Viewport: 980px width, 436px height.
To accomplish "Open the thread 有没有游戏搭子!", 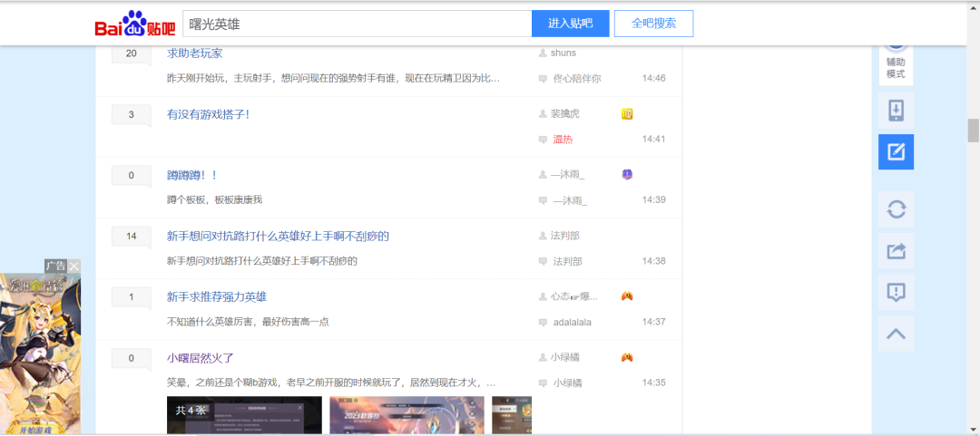I will click(x=208, y=114).
